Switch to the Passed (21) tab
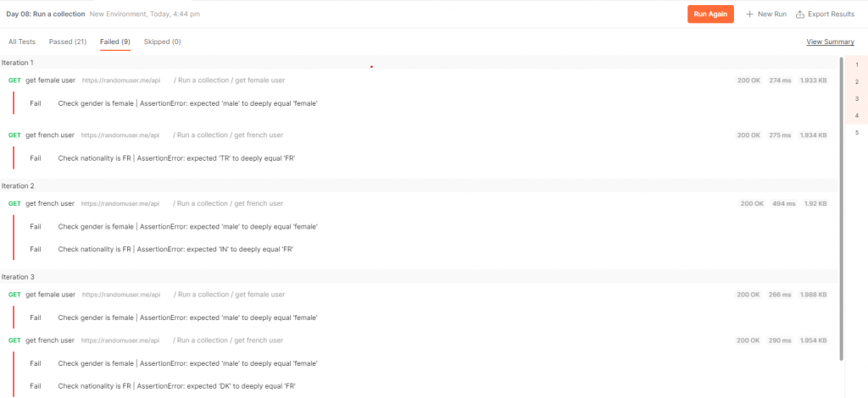The width and height of the screenshot is (868, 398). 68,41
